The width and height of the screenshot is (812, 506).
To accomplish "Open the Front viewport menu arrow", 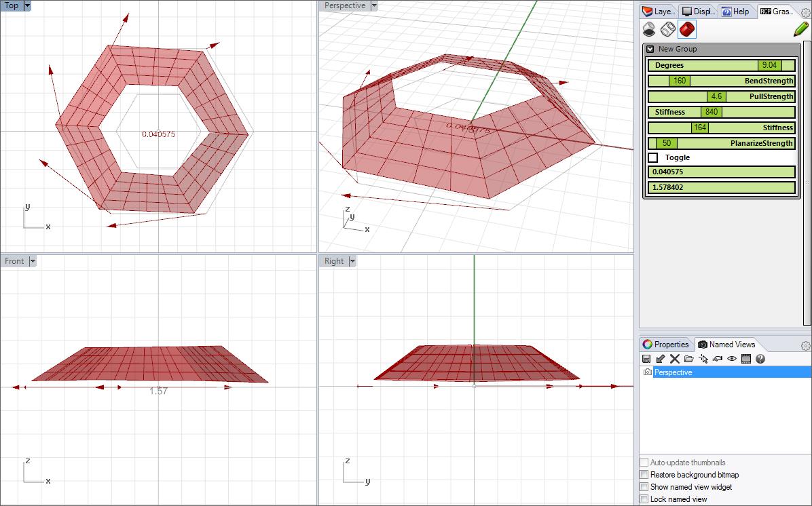I will click(x=33, y=261).
